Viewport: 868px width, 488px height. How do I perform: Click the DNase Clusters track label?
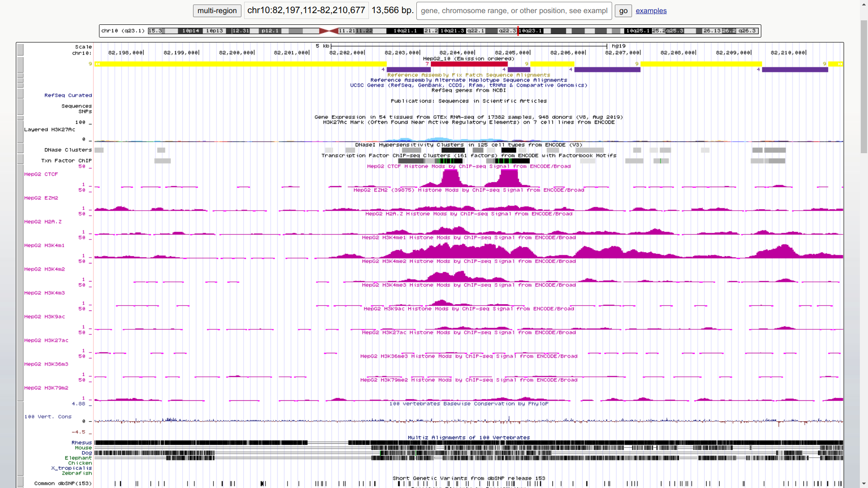[68, 150]
